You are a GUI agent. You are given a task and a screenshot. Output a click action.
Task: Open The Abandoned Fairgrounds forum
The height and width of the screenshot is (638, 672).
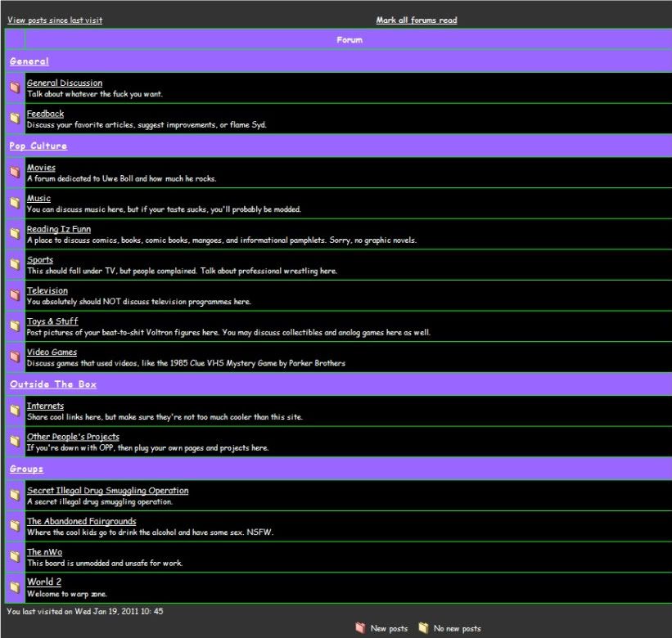(x=81, y=521)
